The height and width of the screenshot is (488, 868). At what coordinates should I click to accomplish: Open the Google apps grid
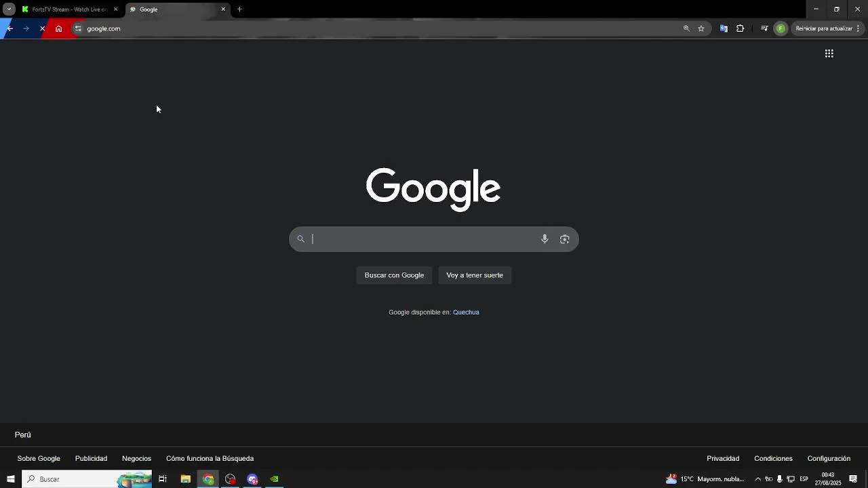[829, 54]
